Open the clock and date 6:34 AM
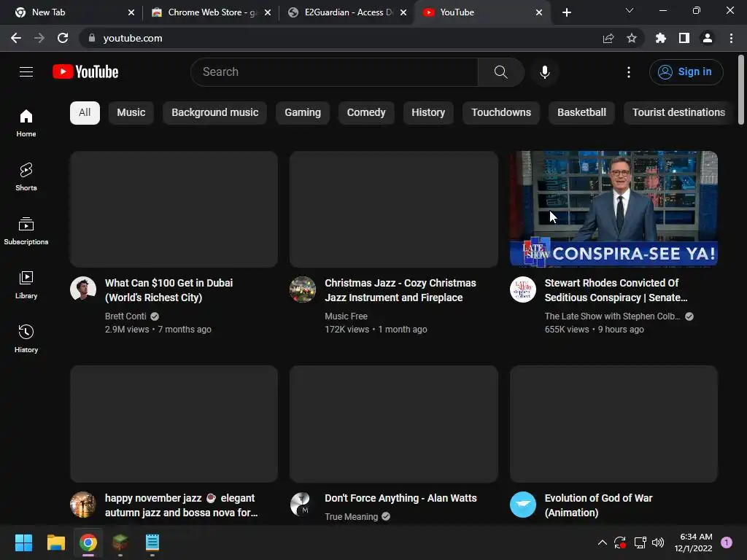The height and width of the screenshot is (560, 747). 693,542
